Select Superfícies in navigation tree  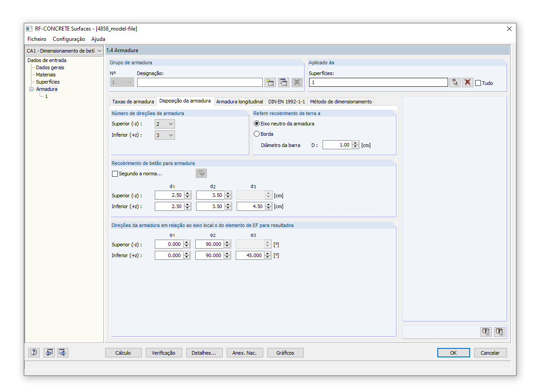tap(48, 82)
